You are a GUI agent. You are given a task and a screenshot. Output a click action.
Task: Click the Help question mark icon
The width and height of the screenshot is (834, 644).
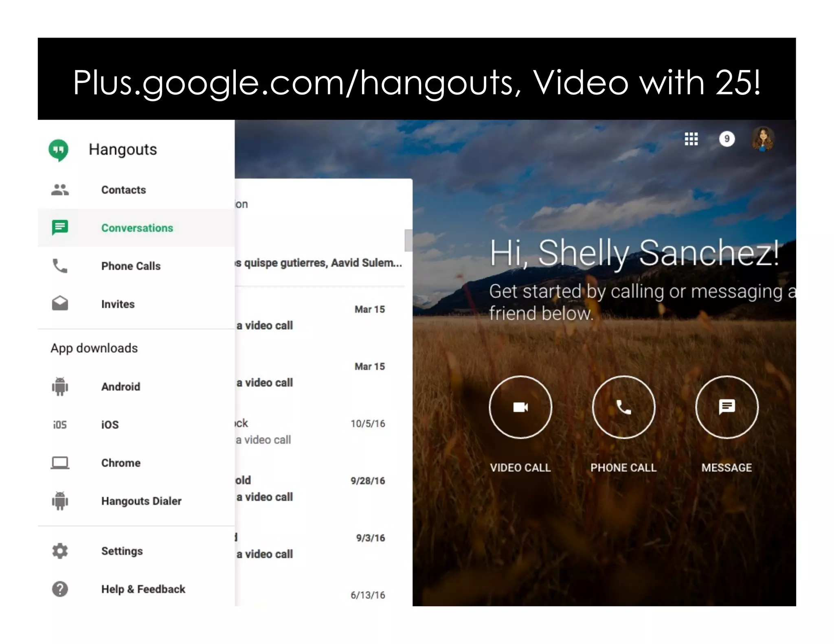point(60,589)
